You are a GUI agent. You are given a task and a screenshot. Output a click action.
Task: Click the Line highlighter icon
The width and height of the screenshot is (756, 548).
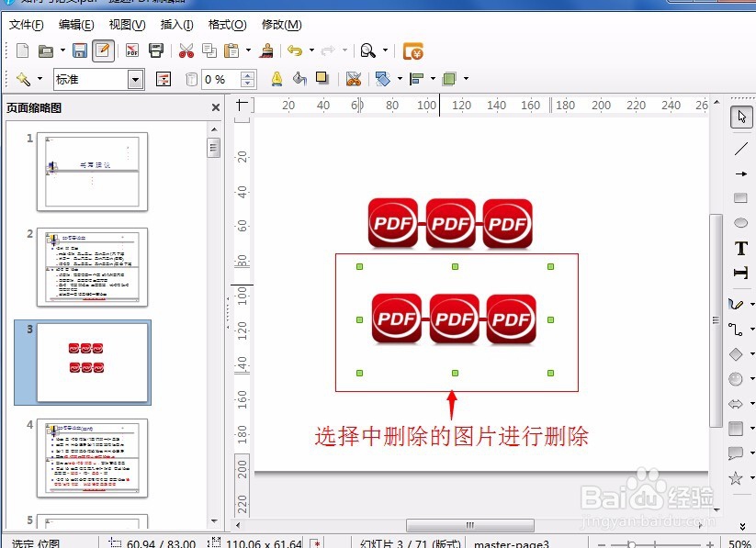tap(276, 79)
